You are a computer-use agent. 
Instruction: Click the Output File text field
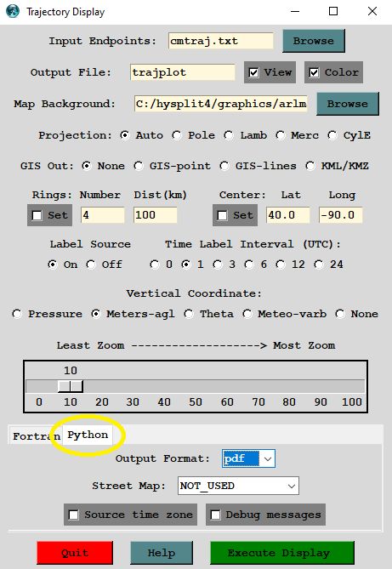(x=182, y=72)
